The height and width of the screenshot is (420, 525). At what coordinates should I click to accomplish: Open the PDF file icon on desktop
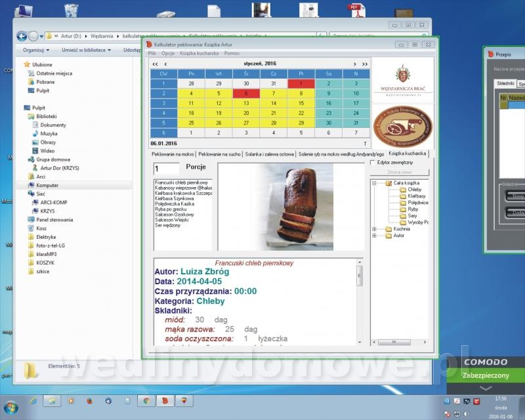click(356, 10)
